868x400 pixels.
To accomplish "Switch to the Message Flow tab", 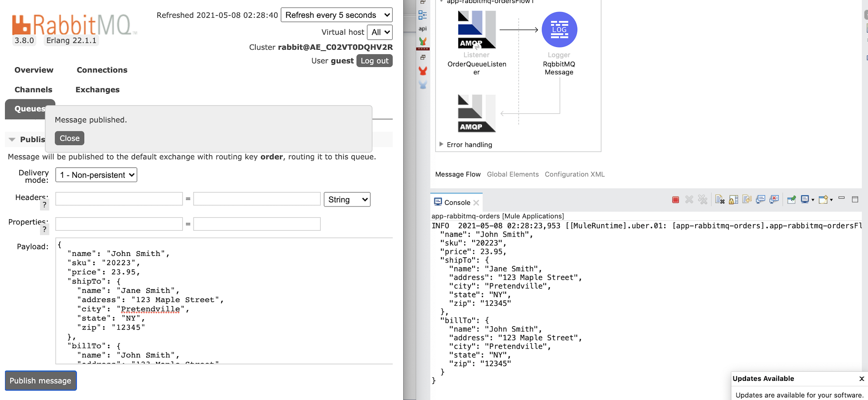I will pos(458,174).
